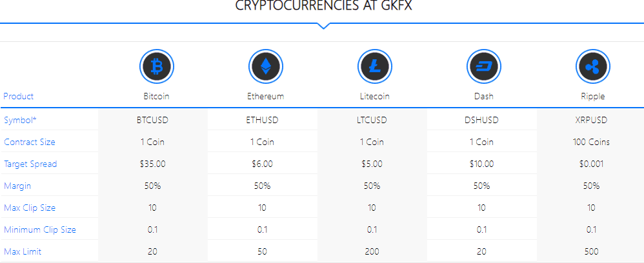
Task: Select the ETHUSD symbol cell
Action: click(x=263, y=120)
